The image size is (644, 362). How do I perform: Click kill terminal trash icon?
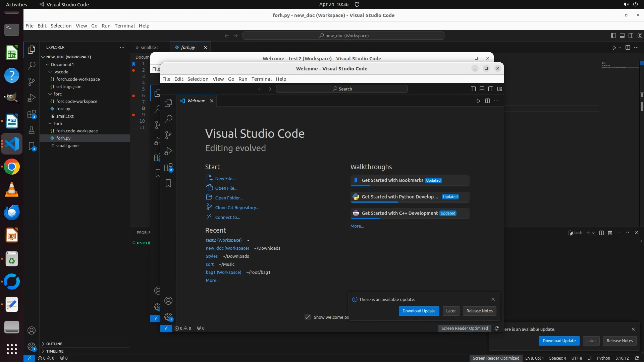610,233
